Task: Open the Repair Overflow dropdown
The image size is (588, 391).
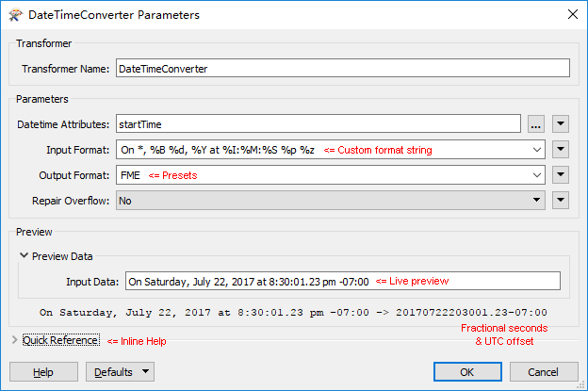Action: click(x=331, y=201)
